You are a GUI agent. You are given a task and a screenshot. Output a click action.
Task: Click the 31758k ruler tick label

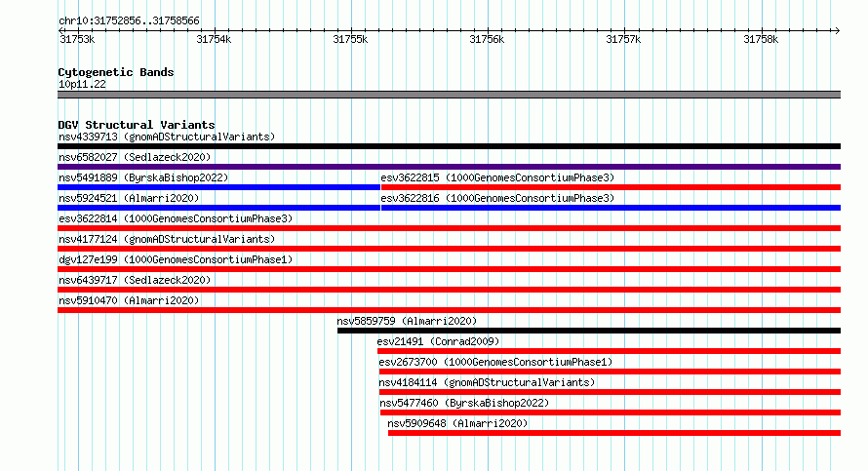pos(761,39)
